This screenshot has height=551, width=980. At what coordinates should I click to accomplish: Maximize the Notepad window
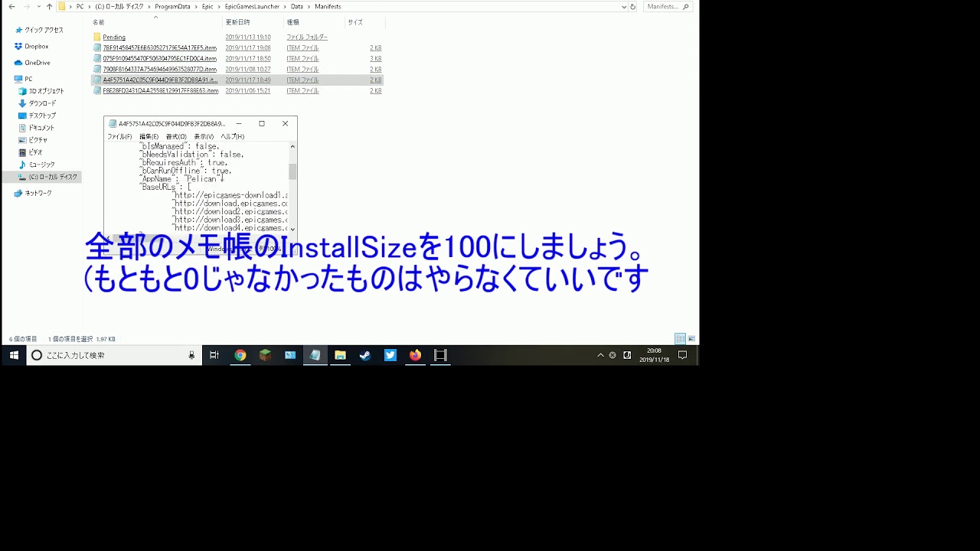pos(262,123)
